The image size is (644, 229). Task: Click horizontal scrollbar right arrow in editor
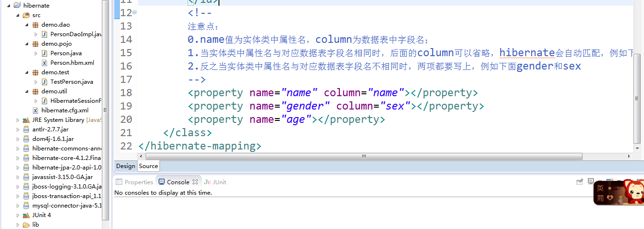click(630, 156)
